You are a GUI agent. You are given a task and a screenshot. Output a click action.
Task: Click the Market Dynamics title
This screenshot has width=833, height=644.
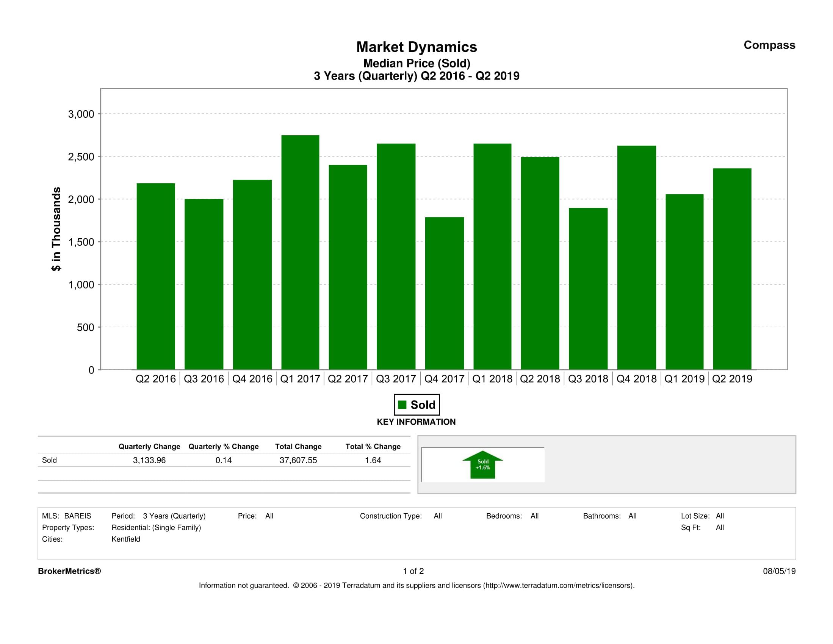[x=416, y=47]
